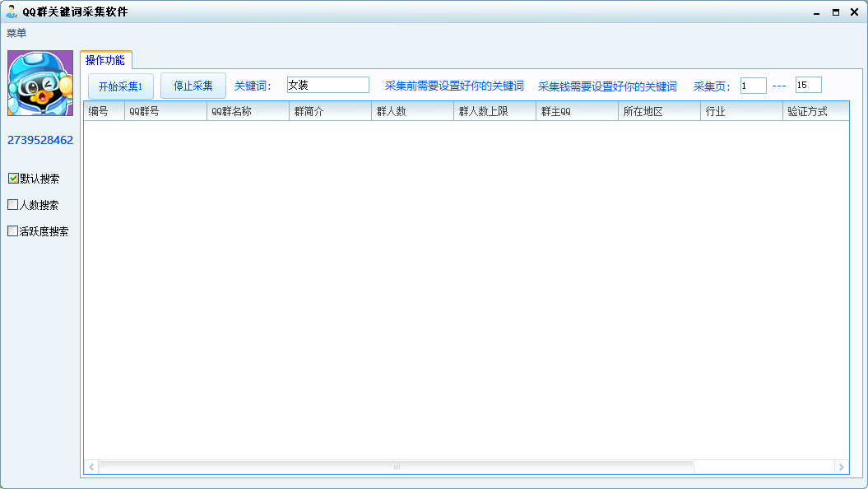Switch to the 操作功能 tab

105,60
